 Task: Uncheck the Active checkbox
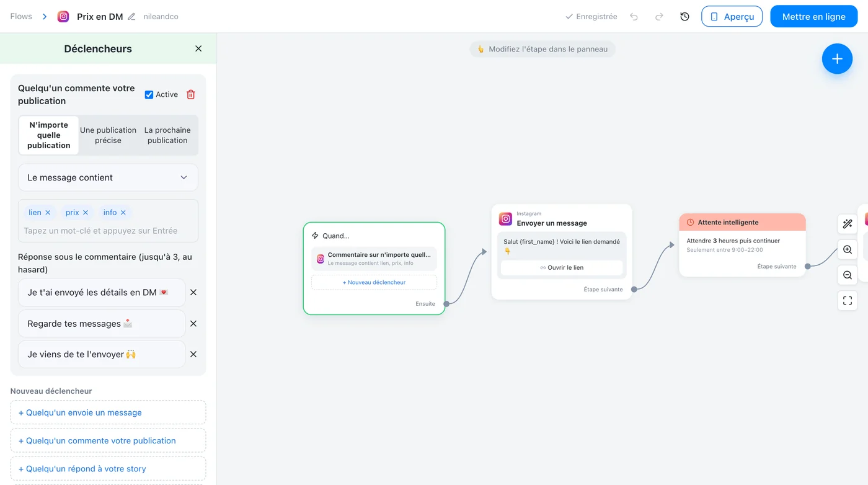pyautogui.click(x=149, y=94)
